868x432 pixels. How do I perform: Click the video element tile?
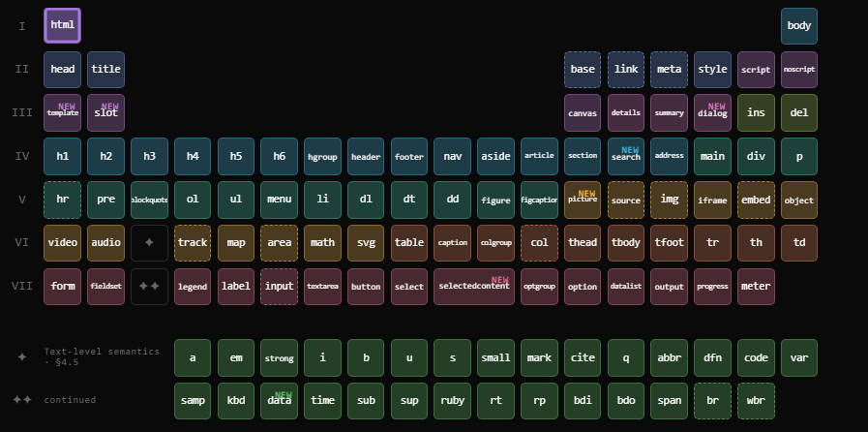pos(63,243)
